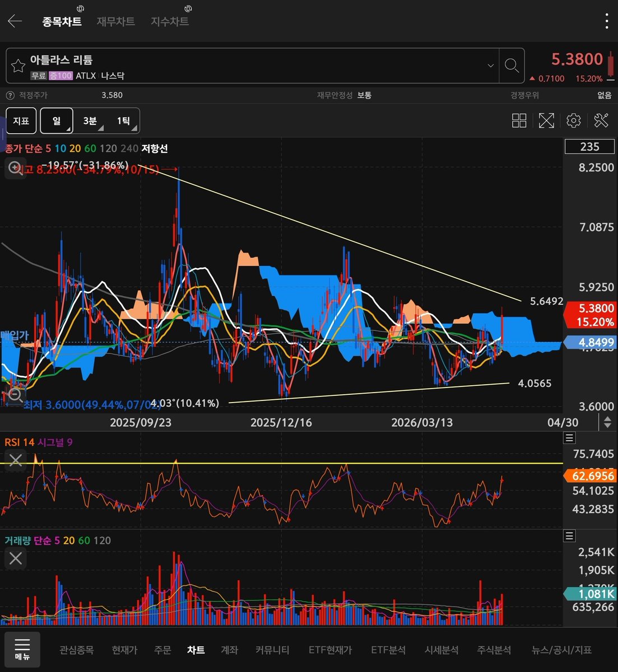Open stock search with magnifier icon
This screenshot has width=618, height=672.
tap(511, 66)
